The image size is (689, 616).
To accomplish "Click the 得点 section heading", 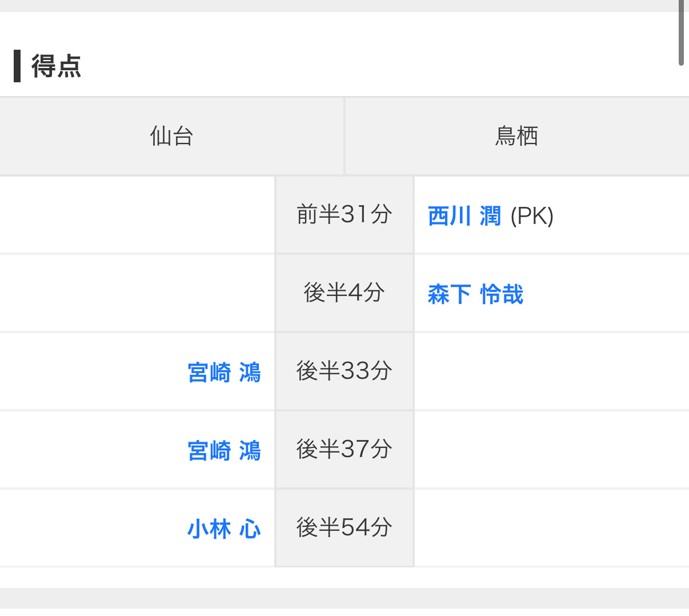I will (x=56, y=66).
